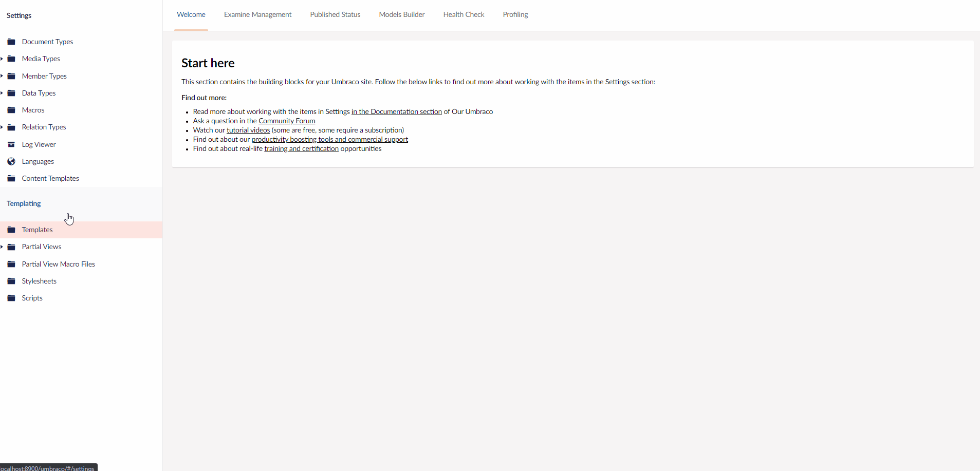Open Document Types via its folder icon
Viewport: 980px width, 471px height.
(x=12, y=42)
